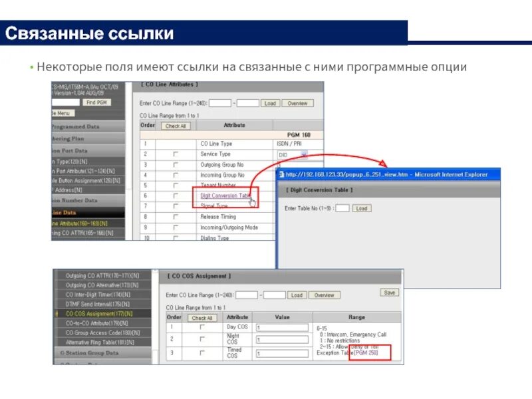Screen dimensions: 532x399
Task: Click the Side Menu button
Action: tap(63, 113)
